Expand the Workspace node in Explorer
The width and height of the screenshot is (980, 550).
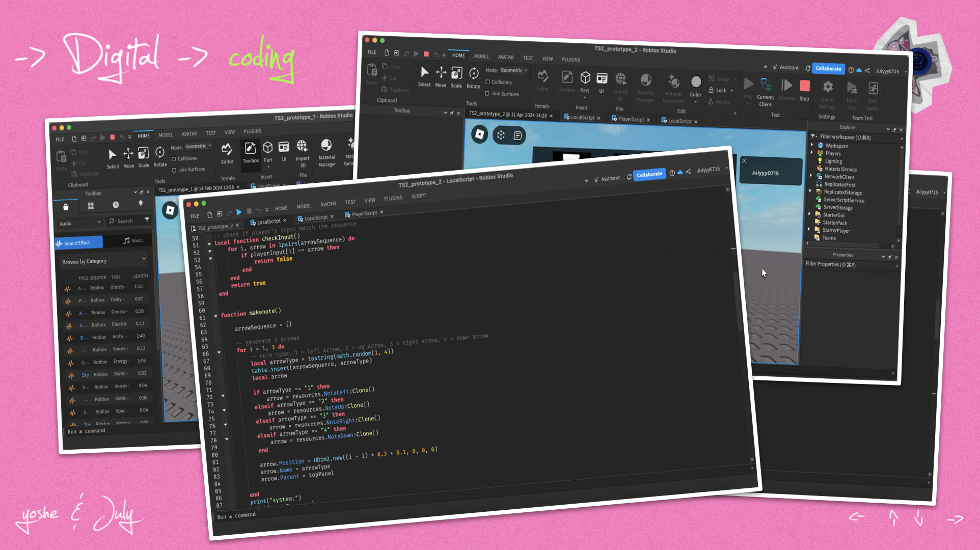(x=812, y=145)
